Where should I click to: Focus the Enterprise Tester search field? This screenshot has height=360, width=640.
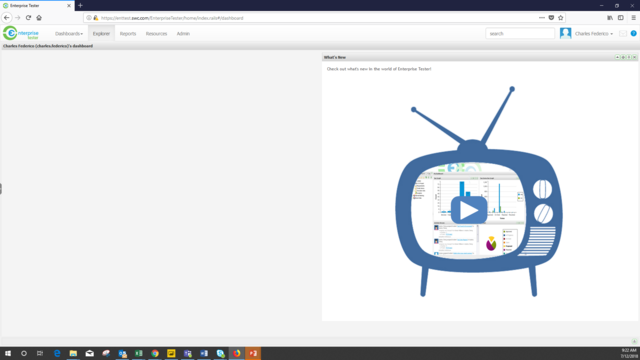(x=520, y=33)
